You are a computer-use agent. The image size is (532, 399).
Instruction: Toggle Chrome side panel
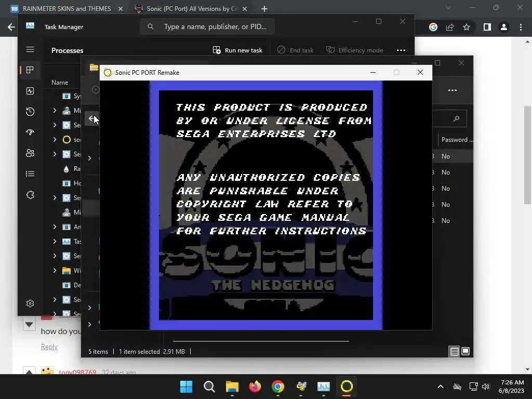[x=487, y=27]
